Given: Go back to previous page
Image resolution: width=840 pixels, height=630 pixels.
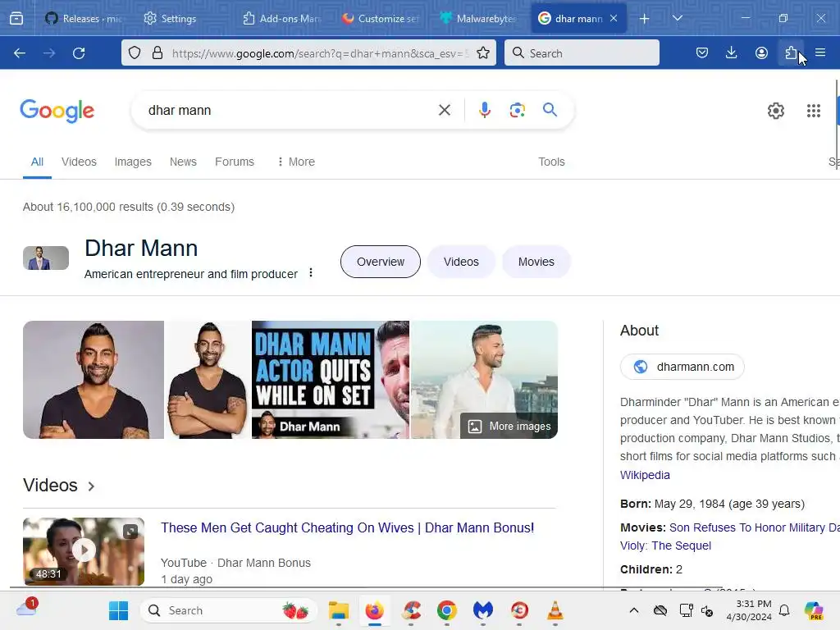Looking at the screenshot, I should 20,53.
